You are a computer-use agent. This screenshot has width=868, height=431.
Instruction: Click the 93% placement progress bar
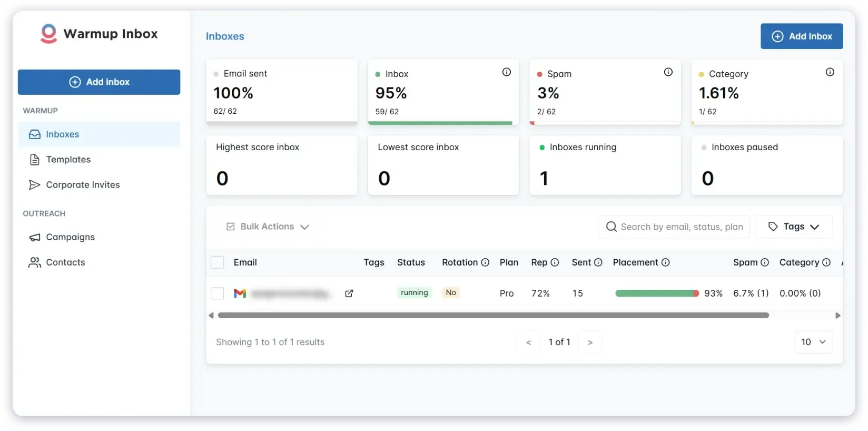657,293
